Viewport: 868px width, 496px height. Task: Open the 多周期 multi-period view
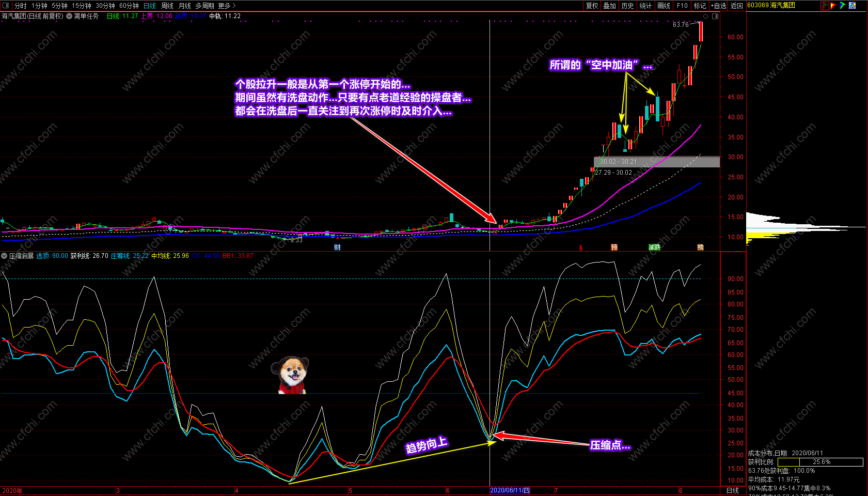[204, 6]
